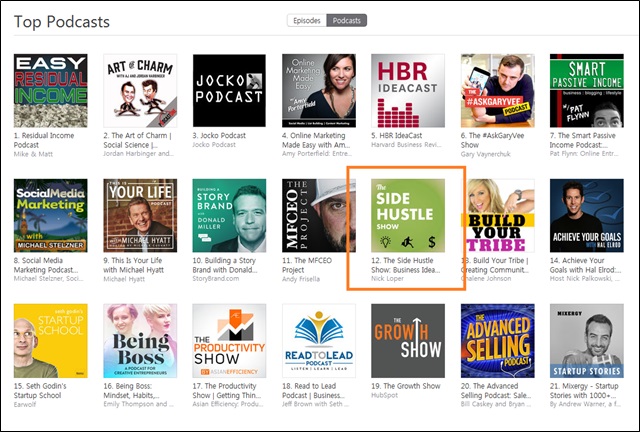
Task: Open The Art of Charm artwork
Action: [140, 90]
